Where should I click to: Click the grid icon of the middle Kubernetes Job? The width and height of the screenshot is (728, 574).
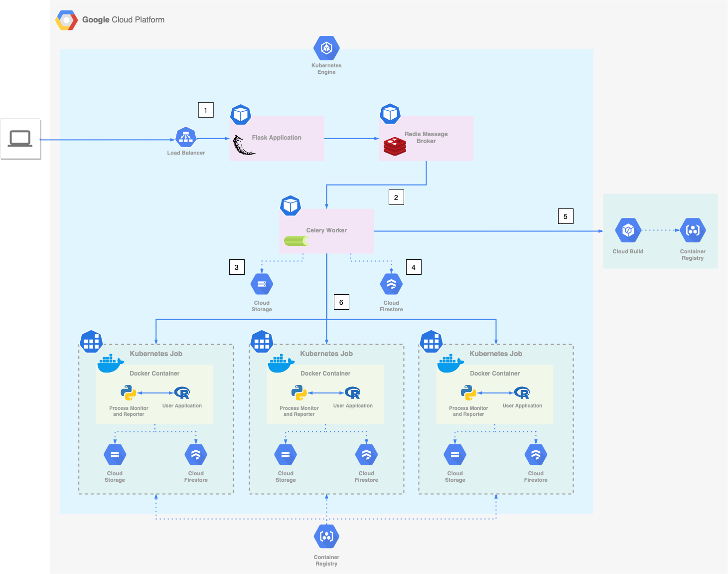(x=262, y=342)
